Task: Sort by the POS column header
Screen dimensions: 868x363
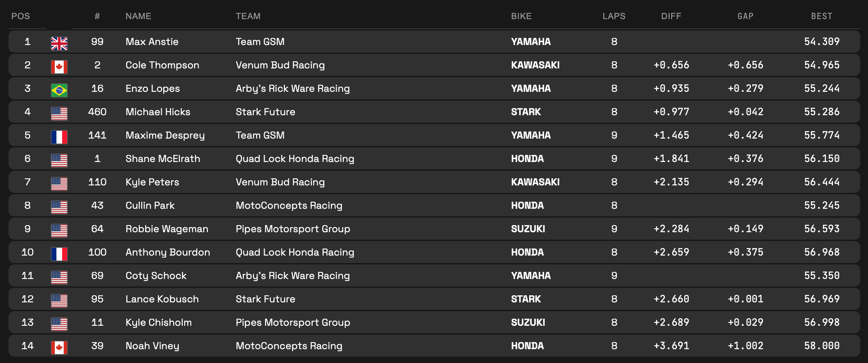Action: pos(21,16)
